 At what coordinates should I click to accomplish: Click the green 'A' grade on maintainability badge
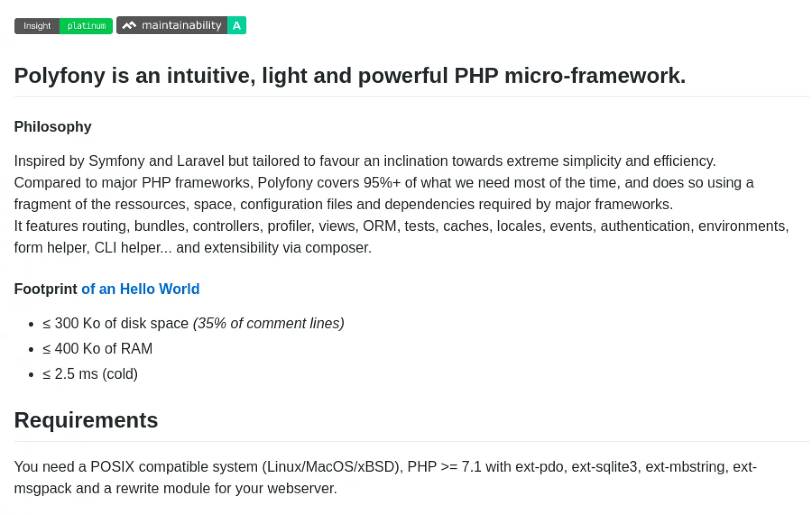tap(236, 26)
